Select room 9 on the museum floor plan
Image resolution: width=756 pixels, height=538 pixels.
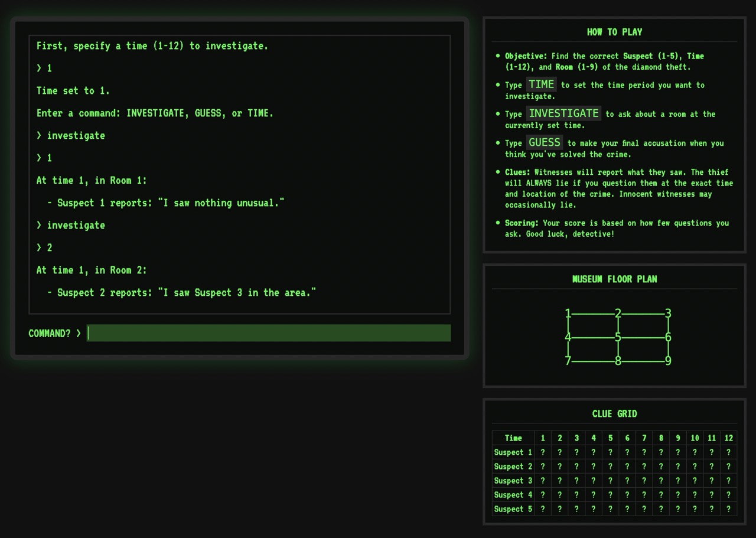(x=668, y=361)
